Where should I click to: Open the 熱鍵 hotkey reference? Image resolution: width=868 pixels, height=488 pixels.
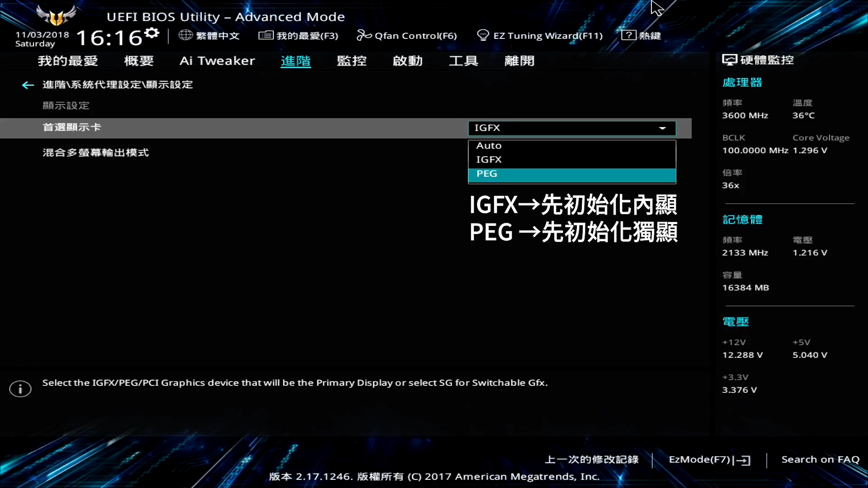click(x=628, y=35)
